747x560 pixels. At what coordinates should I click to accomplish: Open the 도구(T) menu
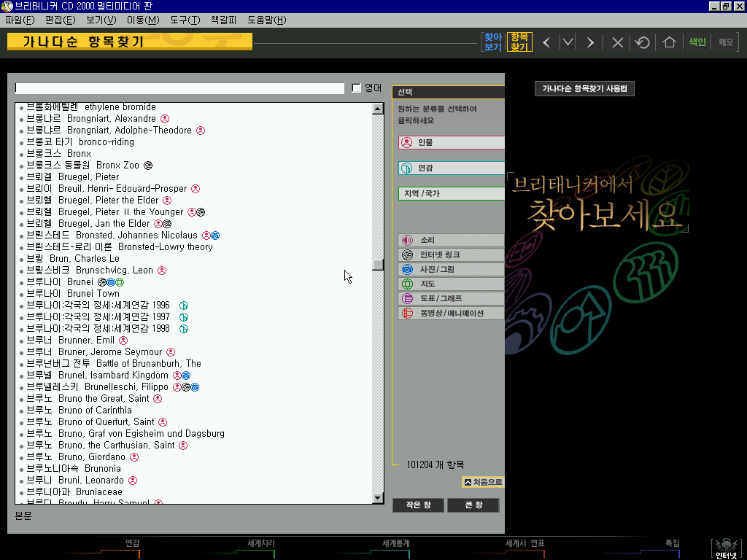point(185,20)
